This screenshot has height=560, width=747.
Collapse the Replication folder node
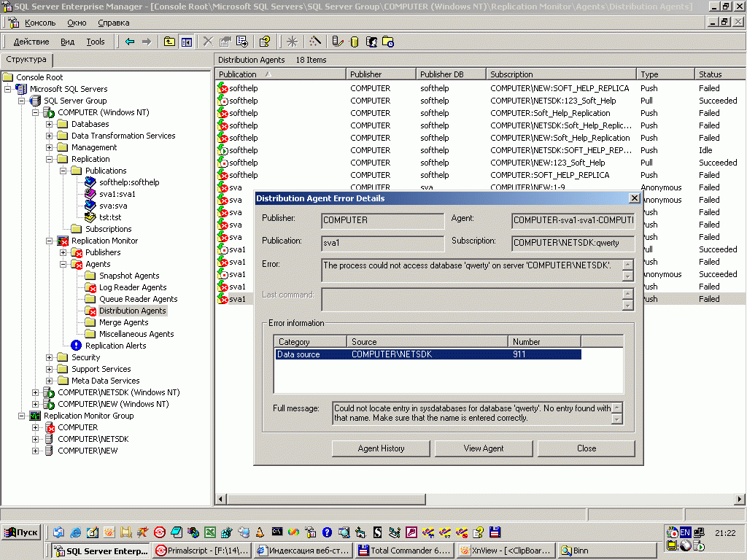(x=49, y=159)
